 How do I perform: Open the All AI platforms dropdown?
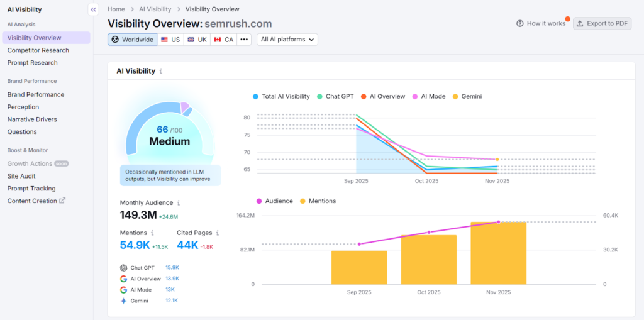click(x=287, y=40)
